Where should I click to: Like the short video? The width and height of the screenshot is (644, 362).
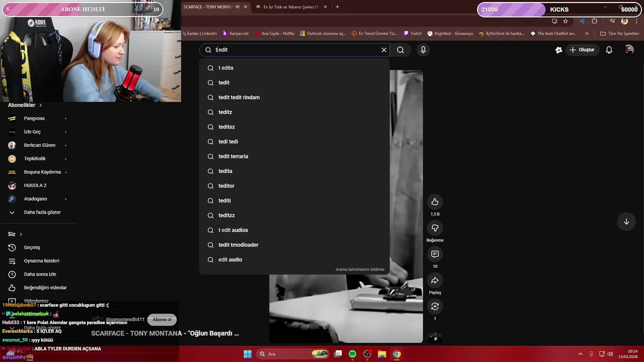tap(435, 202)
